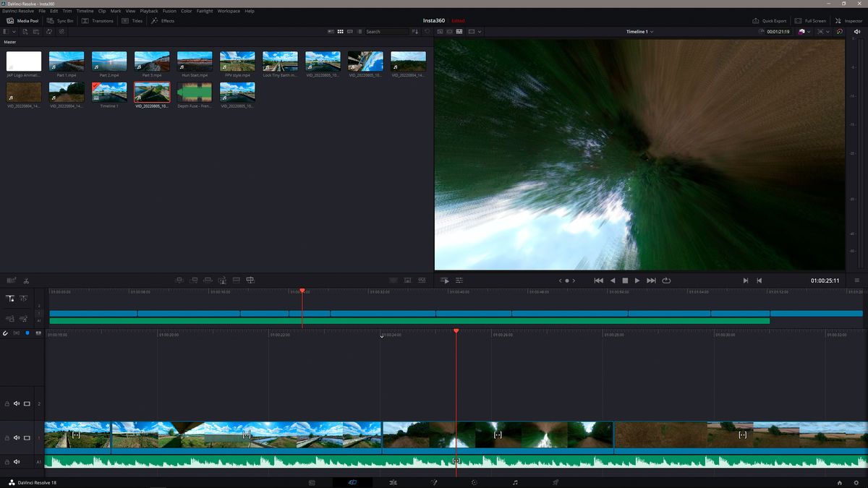
Task: Open the clip flag color dropdown arrow
Action: click(x=808, y=32)
